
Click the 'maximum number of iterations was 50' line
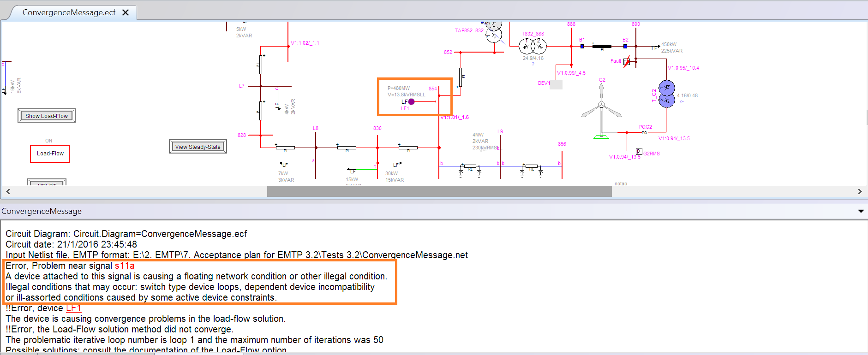[194, 340]
